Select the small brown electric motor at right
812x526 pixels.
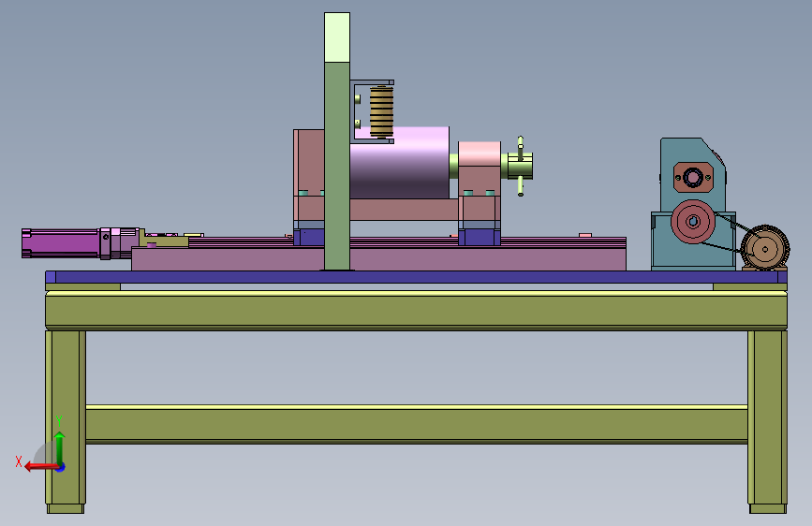(x=765, y=249)
